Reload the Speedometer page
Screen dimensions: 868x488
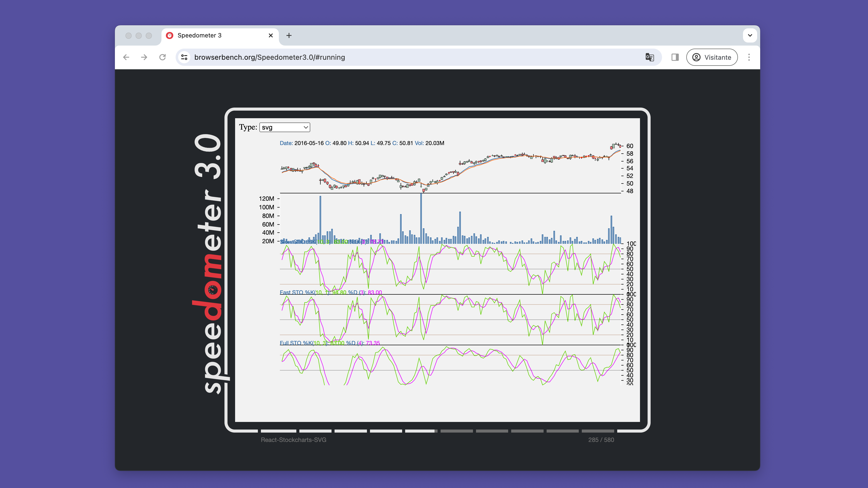pos(162,57)
